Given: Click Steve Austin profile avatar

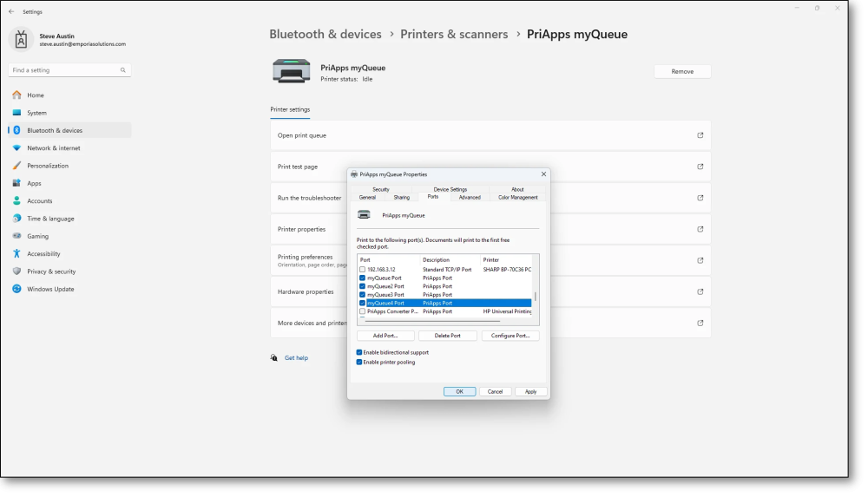Looking at the screenshot, I should 21,39.
